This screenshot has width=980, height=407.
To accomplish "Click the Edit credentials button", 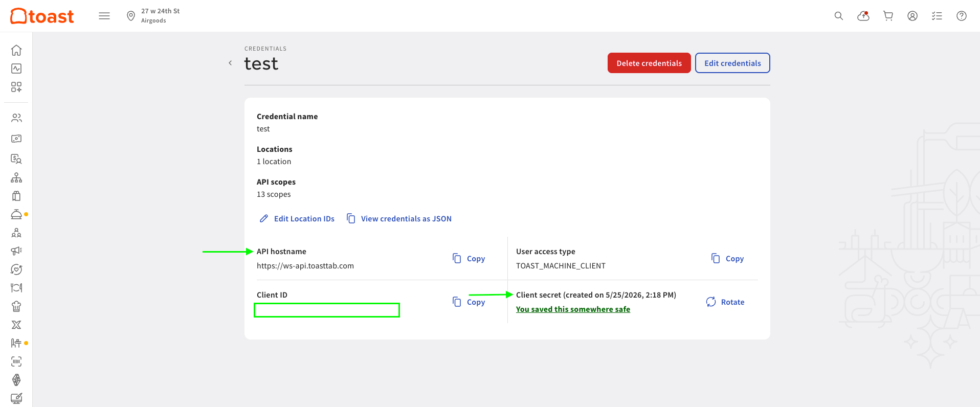I will click(x=732, y=63).
